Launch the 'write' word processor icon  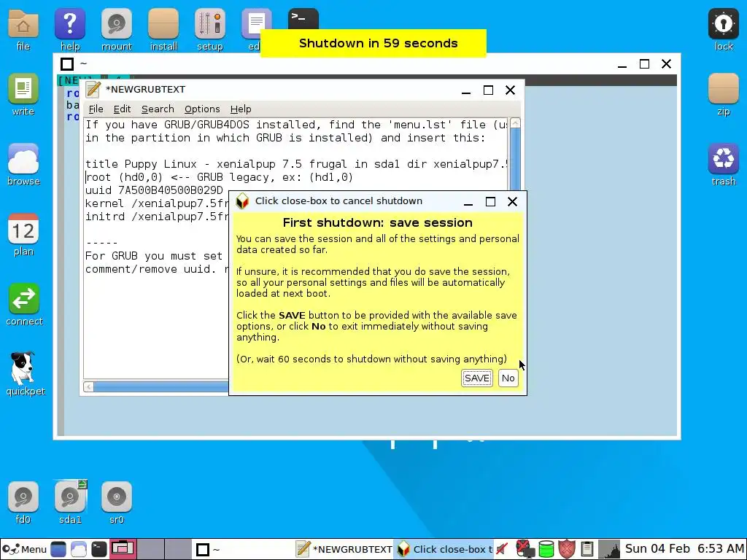point(23,96)
